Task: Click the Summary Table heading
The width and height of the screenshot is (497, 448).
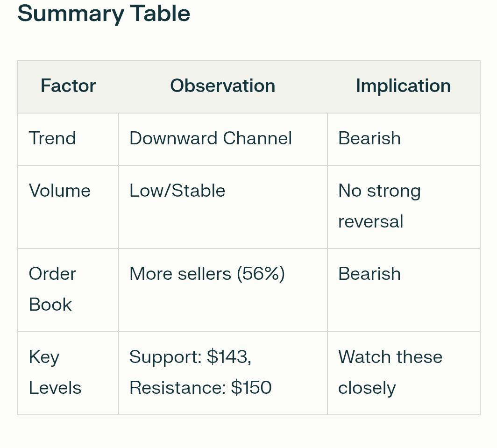Action: point(104,14)
